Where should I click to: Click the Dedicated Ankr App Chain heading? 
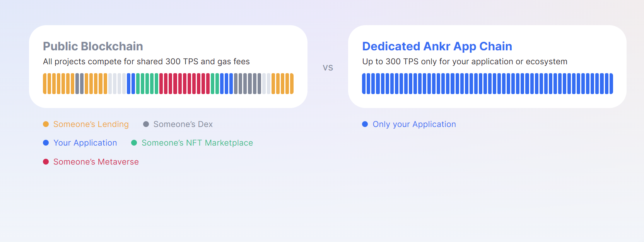tap(437, 46)
